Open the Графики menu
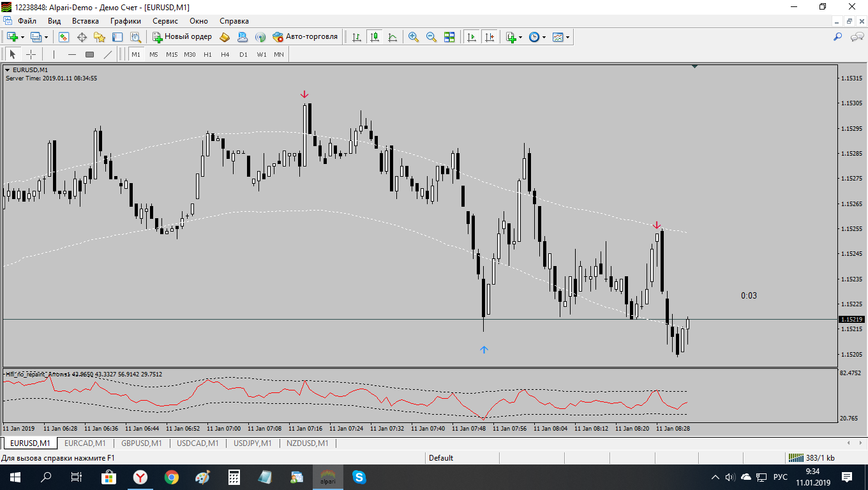This screenshot has width=868, height=490. [x=126, y=21]
